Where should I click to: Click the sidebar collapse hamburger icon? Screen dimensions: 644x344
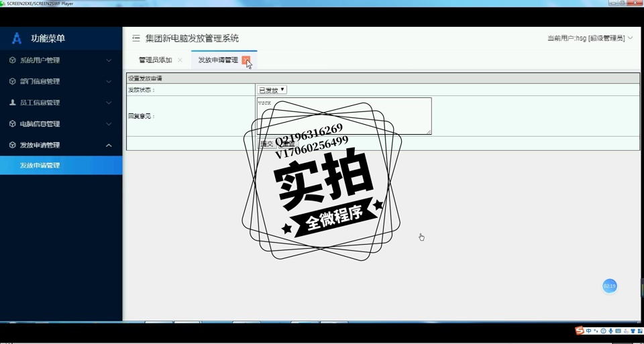tap(136, 39)
